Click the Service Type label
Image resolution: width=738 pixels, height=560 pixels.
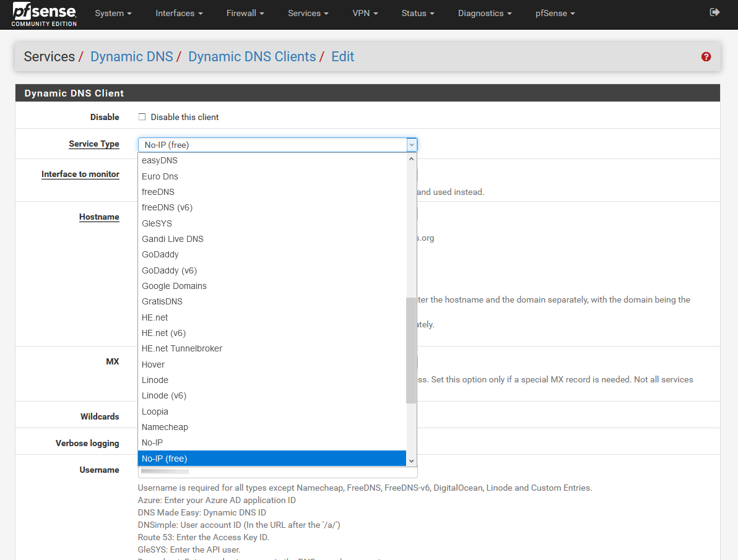tap(94, 144)
